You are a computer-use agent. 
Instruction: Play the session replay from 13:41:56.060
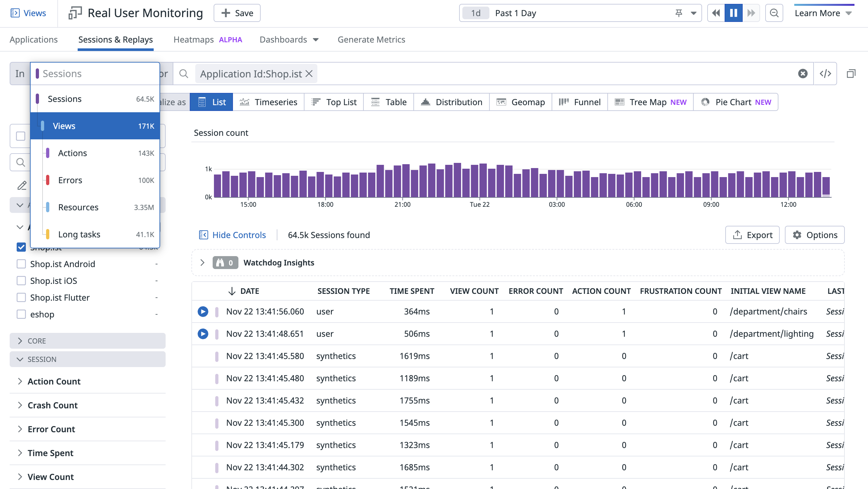point(203,311)
